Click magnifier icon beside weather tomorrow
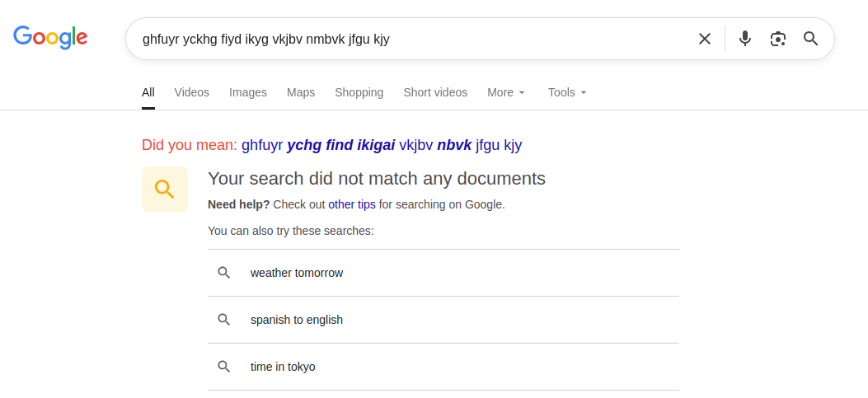 [x=223, y=273]
